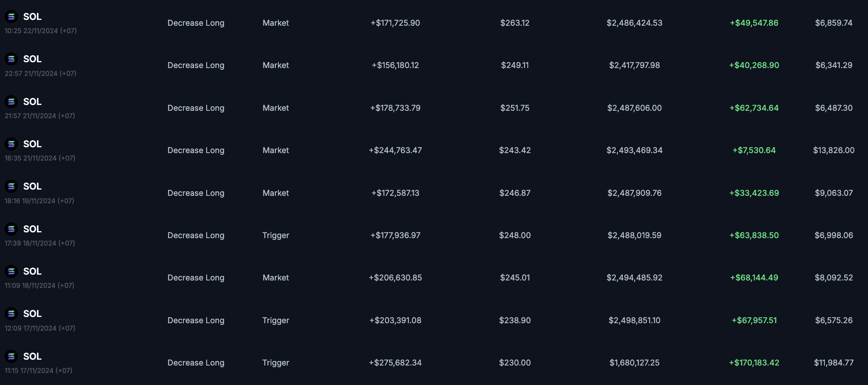Click SOL icon for 12:09 17/11/2024 trade
The image size is (868, 385).
[x=11, y=314]
